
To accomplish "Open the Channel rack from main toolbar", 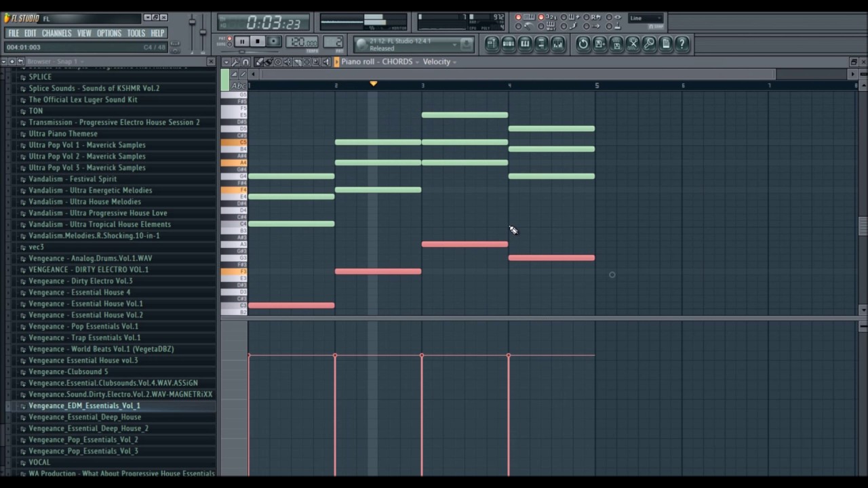I will 509,43.
